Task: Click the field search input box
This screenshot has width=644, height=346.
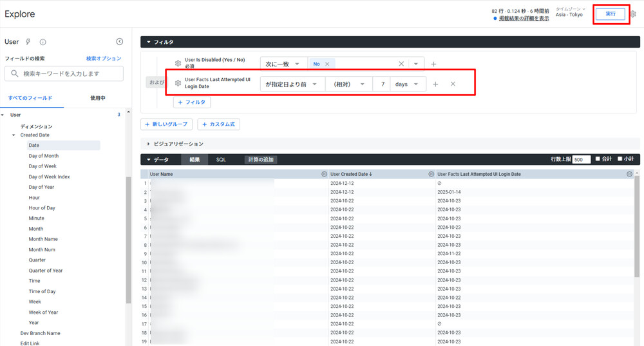Action: (x=64, y=73)
